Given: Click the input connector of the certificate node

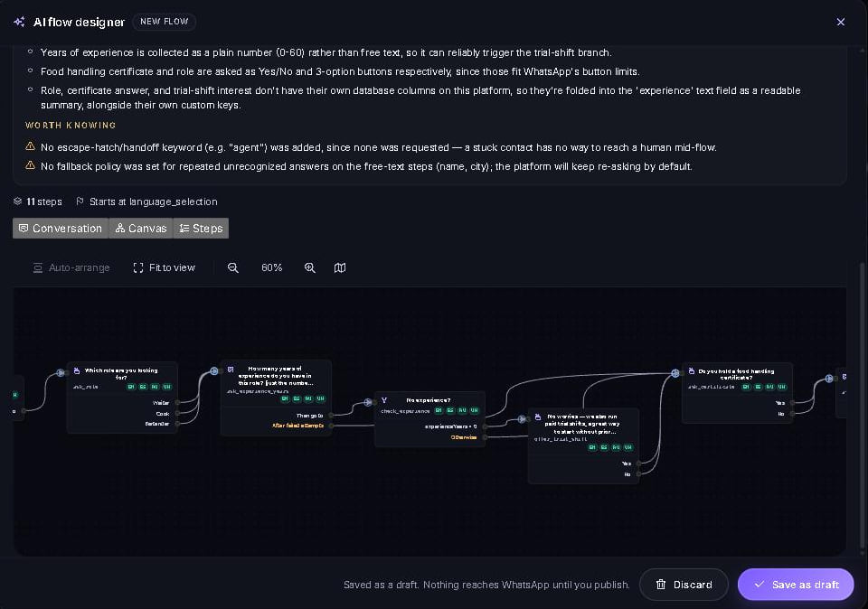Looking at the screenshot, I should [675, 373].
